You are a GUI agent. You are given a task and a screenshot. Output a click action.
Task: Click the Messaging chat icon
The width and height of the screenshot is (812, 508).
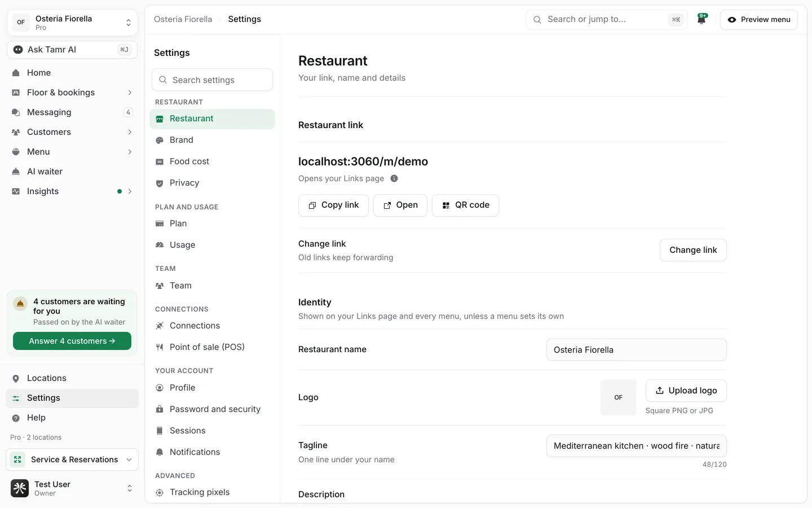click(x=16, y=112)
